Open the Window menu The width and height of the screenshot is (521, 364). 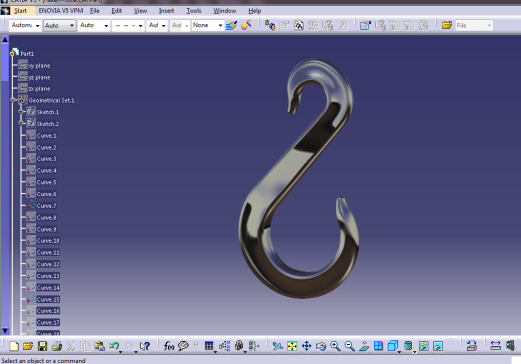coord(225,11)
